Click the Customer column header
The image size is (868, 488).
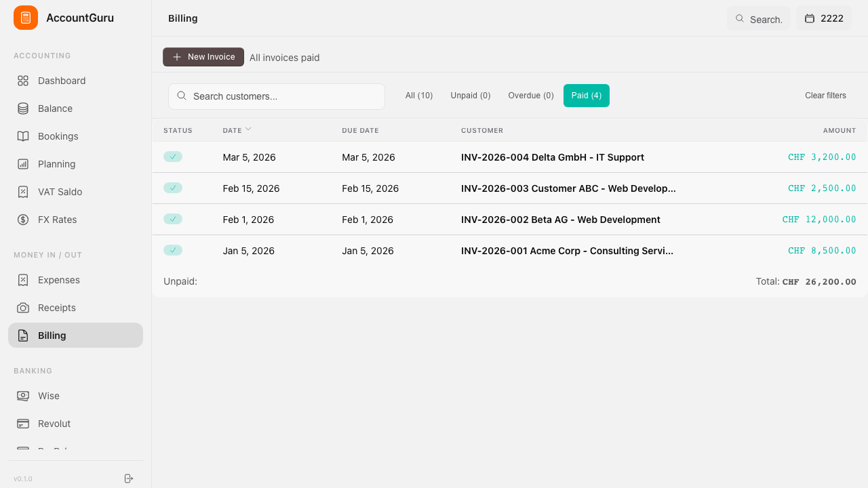tap(482, 130)
